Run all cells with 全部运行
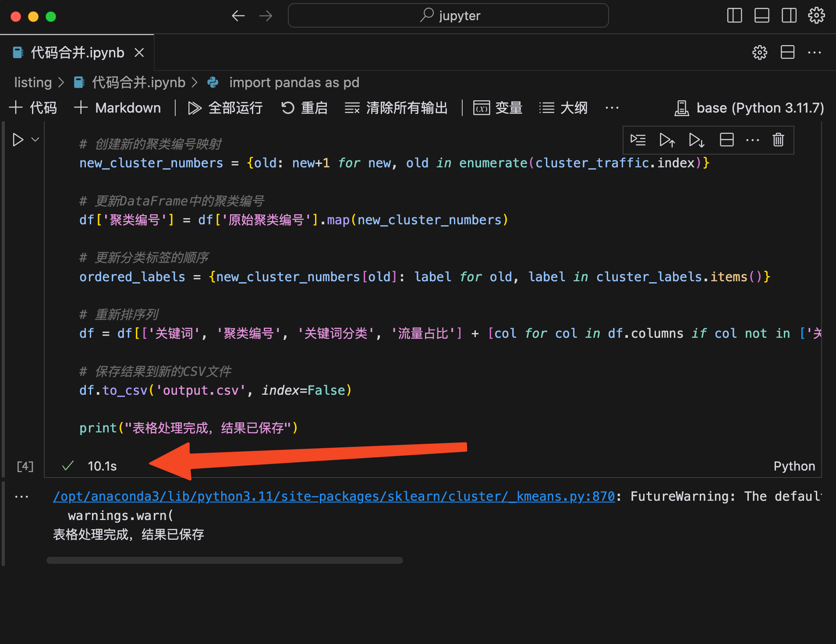 pos(225,108)
